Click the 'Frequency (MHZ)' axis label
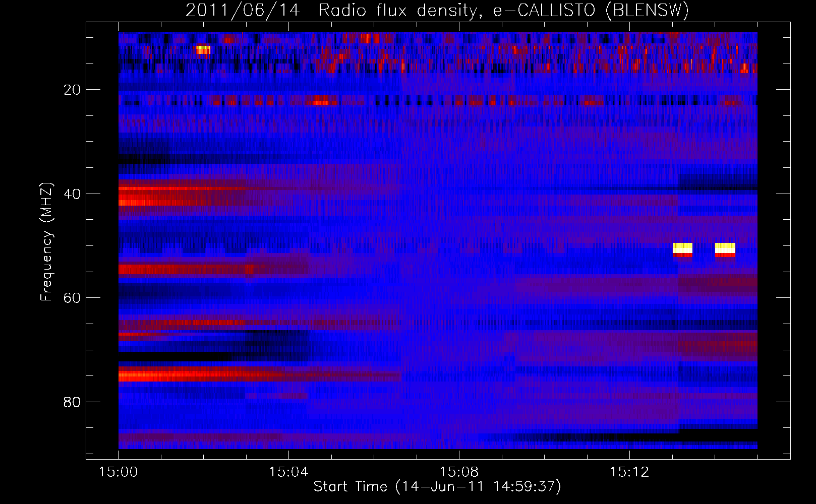 point(46,242)
